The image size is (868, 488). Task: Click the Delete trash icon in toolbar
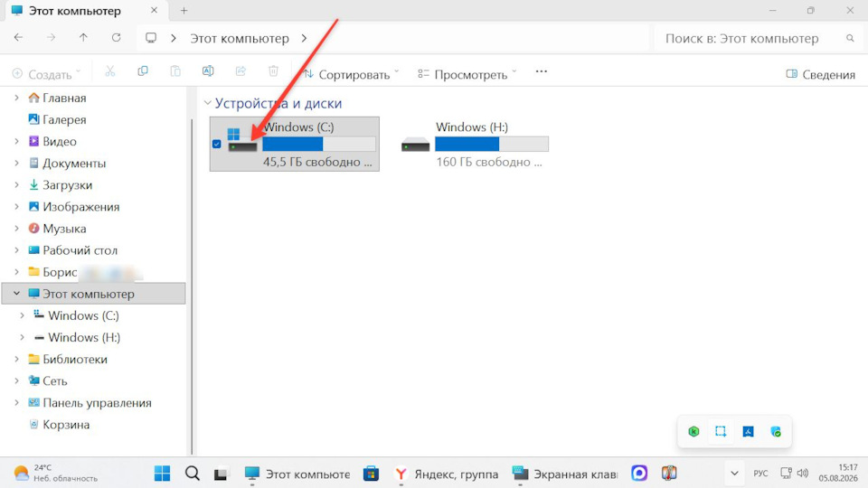point(273,71)
